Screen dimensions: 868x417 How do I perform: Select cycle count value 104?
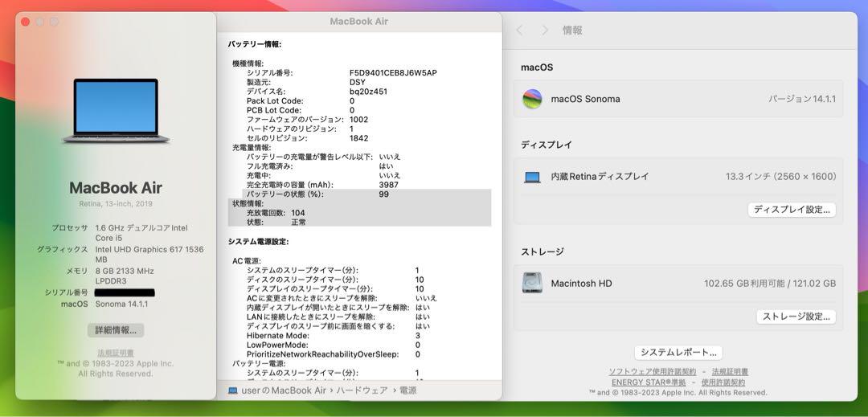298,213
